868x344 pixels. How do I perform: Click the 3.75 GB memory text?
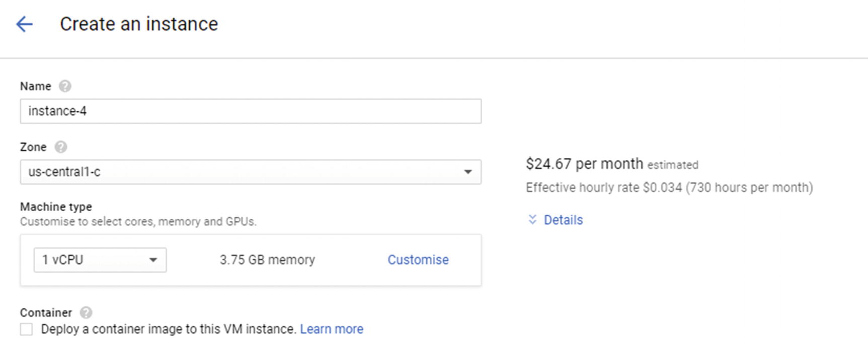pyautogui.click(x=267, y=260)
